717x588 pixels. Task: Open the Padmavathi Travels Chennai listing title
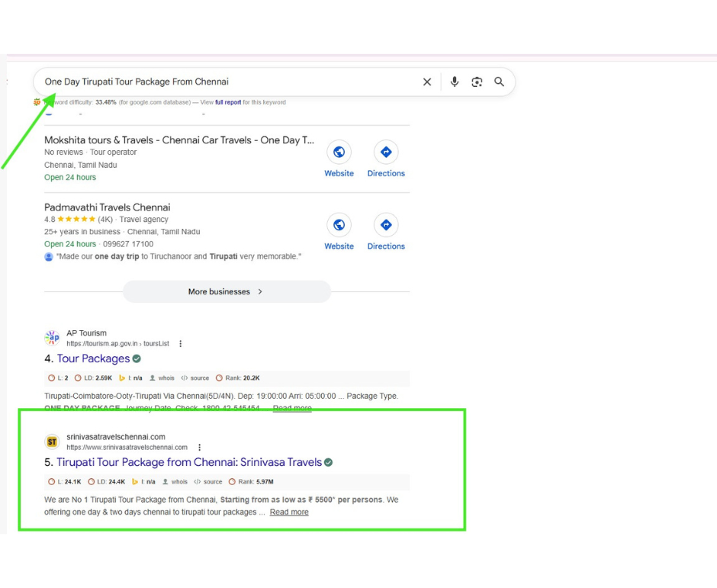[x=107, y=207]
